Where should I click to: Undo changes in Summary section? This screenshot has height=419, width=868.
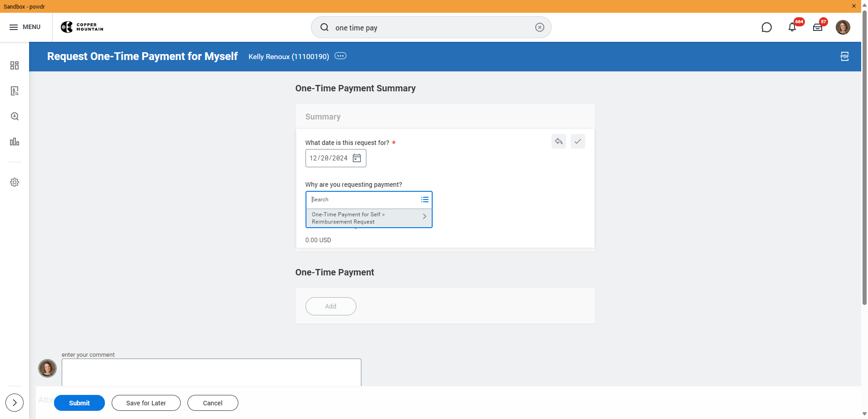[559, 141]
